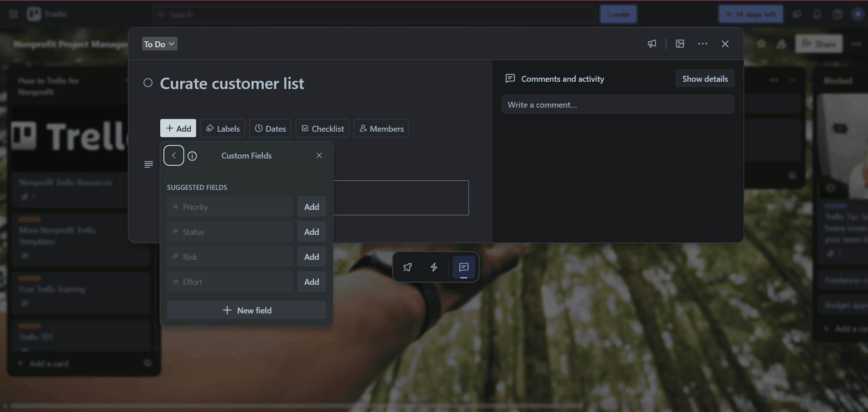Add the suggested Status field
This screenshot has width=868, height=412.
311,232
